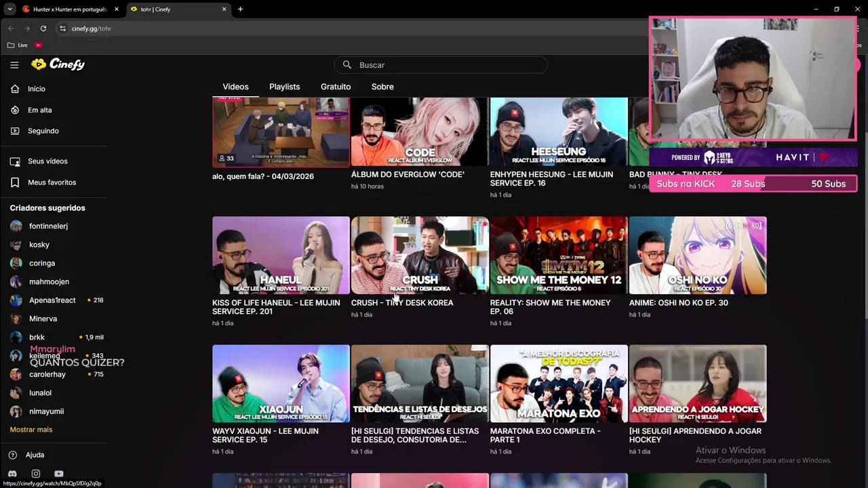
Task: Open the Tendências e listas de desejos thumbnail
Action: click(420, 384)
